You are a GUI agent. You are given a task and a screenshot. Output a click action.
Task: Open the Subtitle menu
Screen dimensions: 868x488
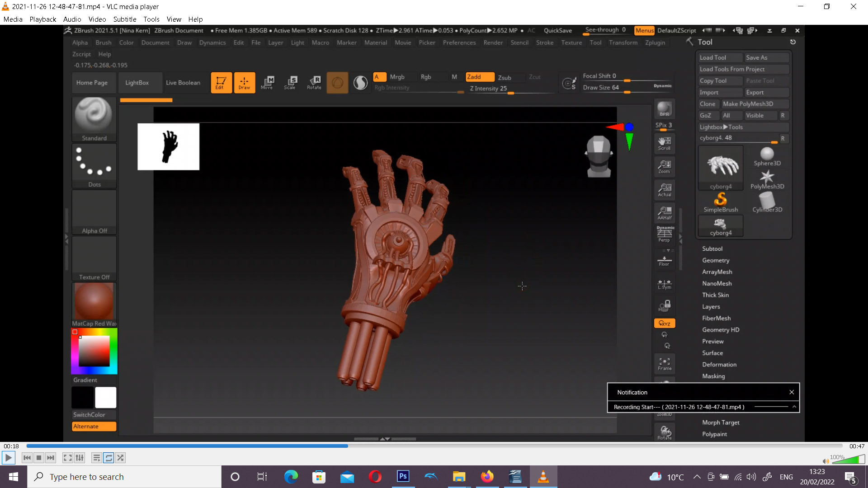tap(124, 19)
